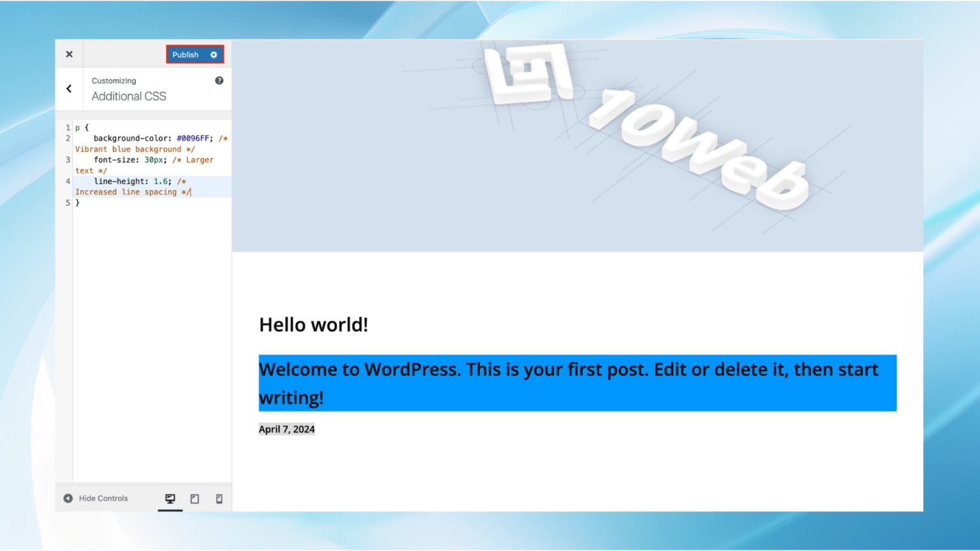Click the Hide Controls circle-arrow icon
This screenshot has height=551, width=980.
click(68, 498)
